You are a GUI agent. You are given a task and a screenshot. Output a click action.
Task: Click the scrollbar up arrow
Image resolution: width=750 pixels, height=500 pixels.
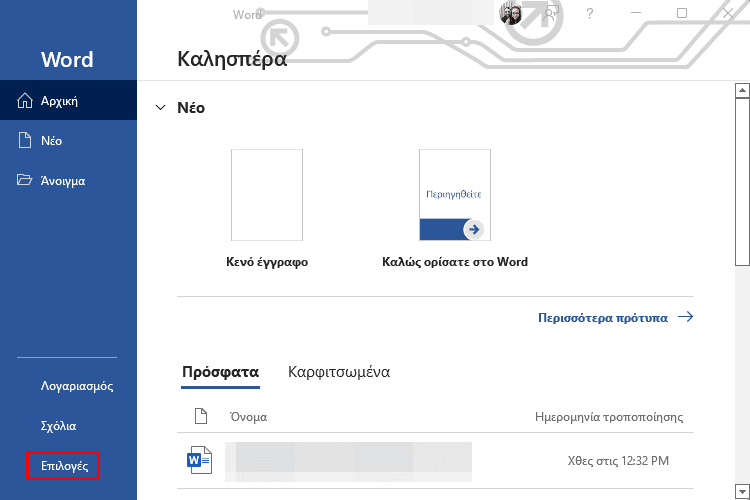pos(742,90)
